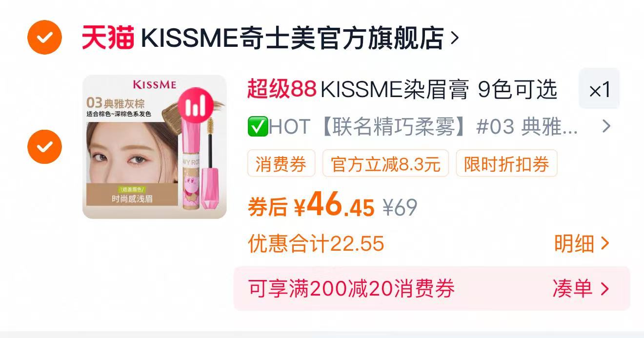Tap the green checkmark HOT icon

click(x=257, y=127)
